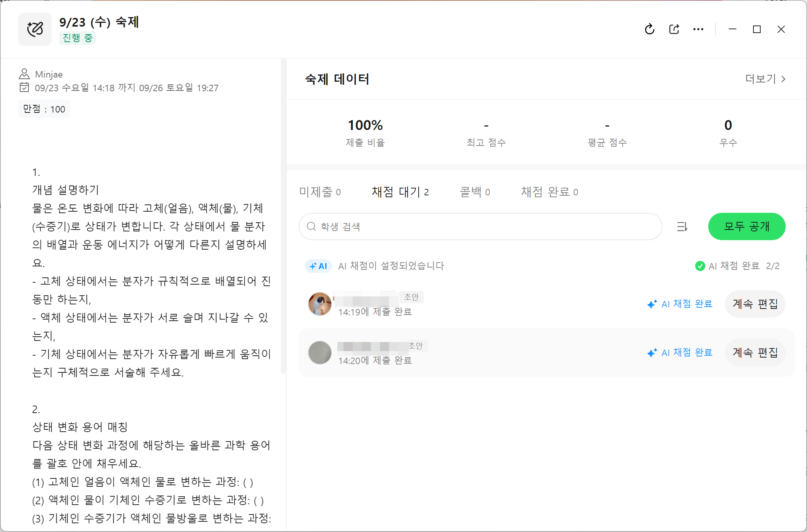Image resolution: width=807 pixels, height=532 pixels.
Task: Click 계속 편집 for the 14:19 submission
Action: pos(755,304)
